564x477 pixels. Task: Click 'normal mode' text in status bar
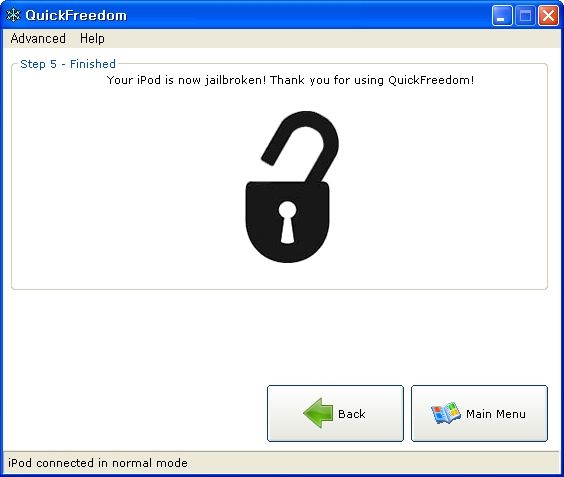[x=150, y=463]
